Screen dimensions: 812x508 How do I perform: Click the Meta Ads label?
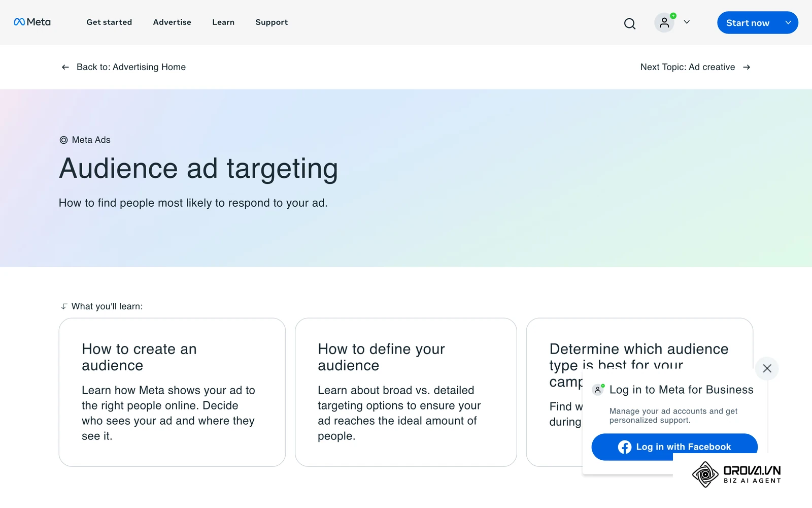pos(91,140)
